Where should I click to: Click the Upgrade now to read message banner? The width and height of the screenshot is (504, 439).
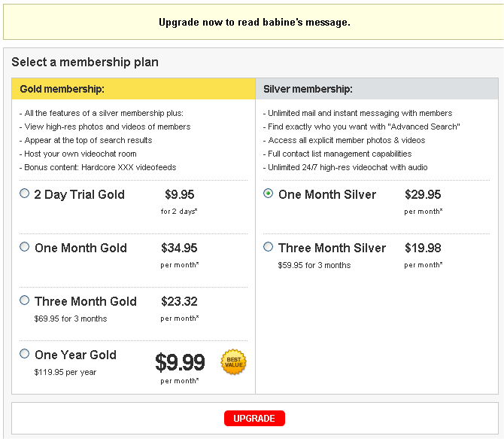(x=254, y=22)
